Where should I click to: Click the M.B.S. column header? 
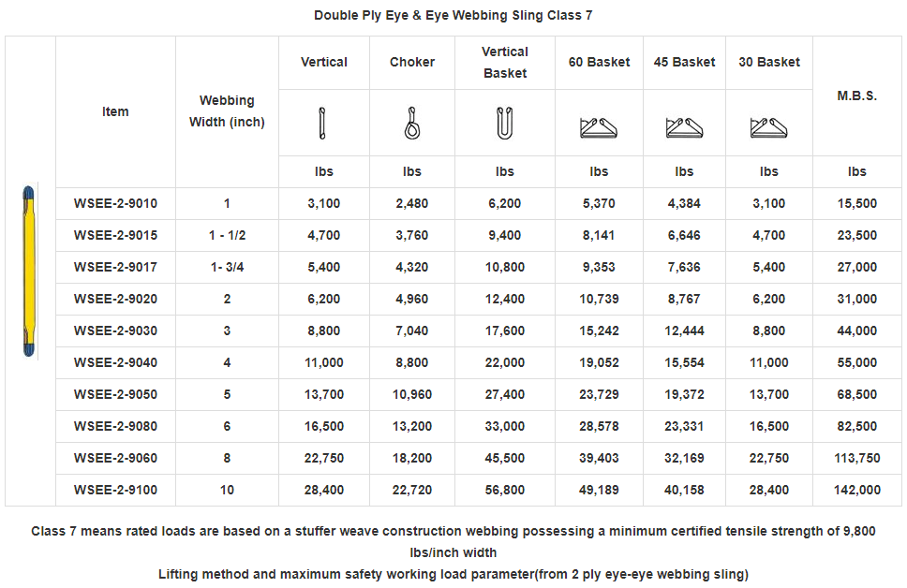(x=856, y=96)
